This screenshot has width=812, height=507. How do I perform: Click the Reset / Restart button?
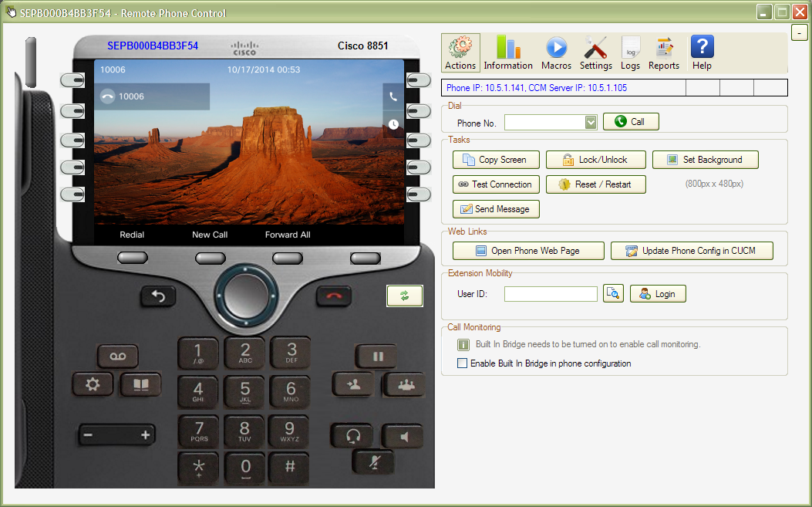click(x=595, y=184)
